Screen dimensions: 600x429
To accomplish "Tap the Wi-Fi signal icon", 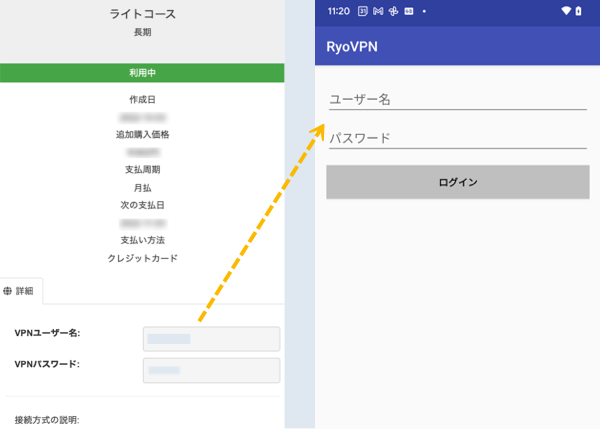I will pyautogui.click(x=566, y=11).
